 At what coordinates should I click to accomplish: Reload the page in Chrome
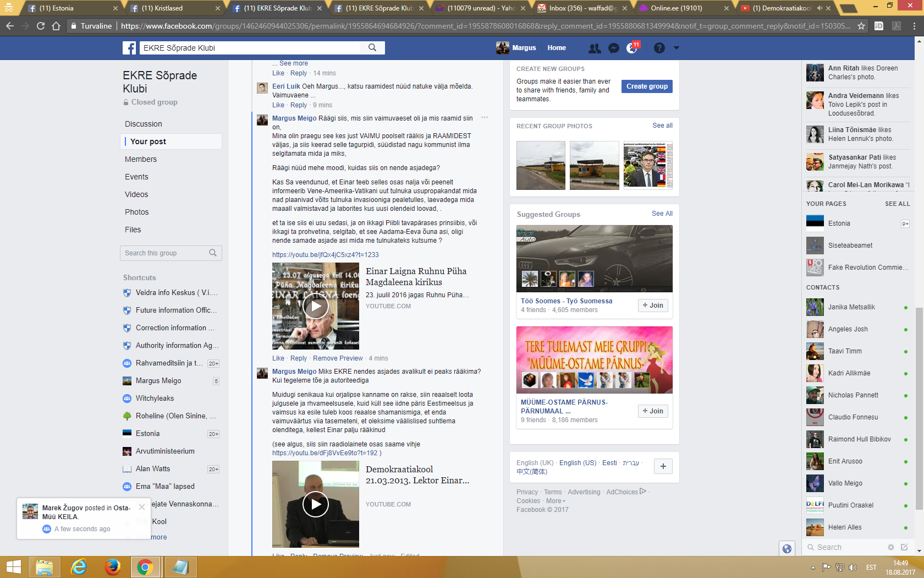tap(41, 26)
